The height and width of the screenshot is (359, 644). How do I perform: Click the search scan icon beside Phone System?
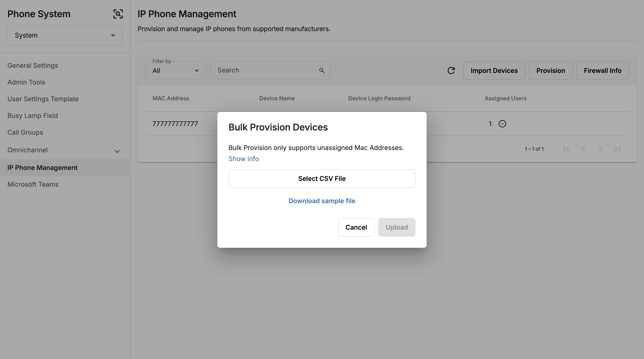coord(118,14)
